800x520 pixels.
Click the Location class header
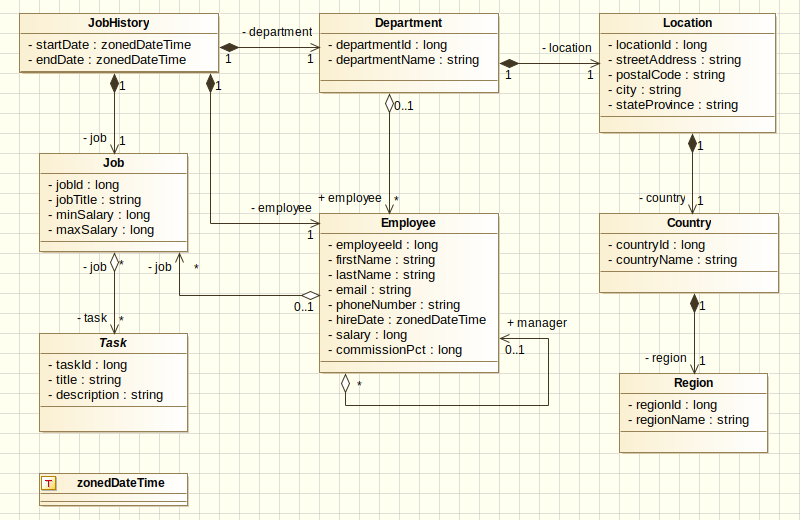(x=687, y=23)
